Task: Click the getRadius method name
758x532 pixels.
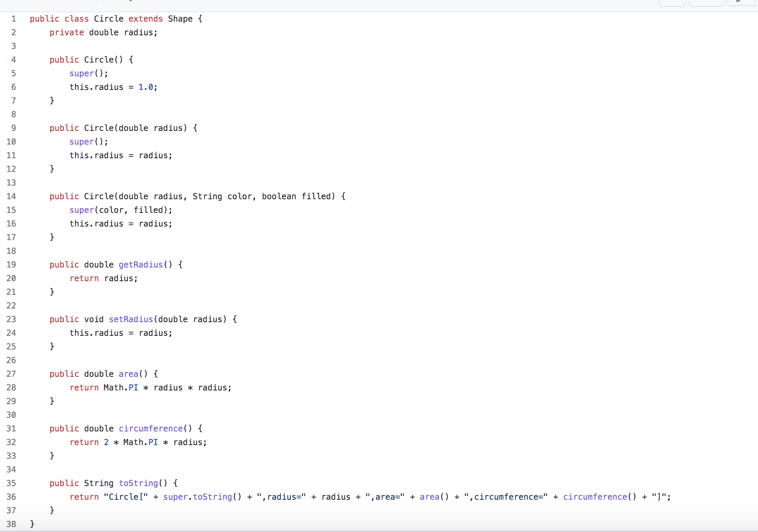Action: pos(141,265)
